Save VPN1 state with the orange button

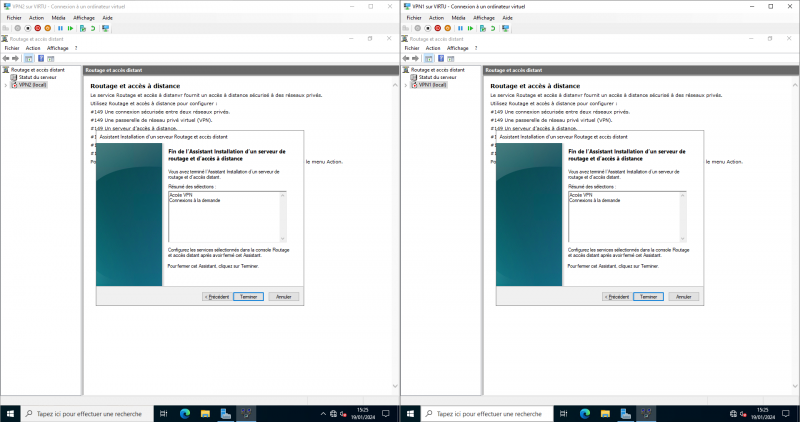pyautogui.click(x=447, y=29)
